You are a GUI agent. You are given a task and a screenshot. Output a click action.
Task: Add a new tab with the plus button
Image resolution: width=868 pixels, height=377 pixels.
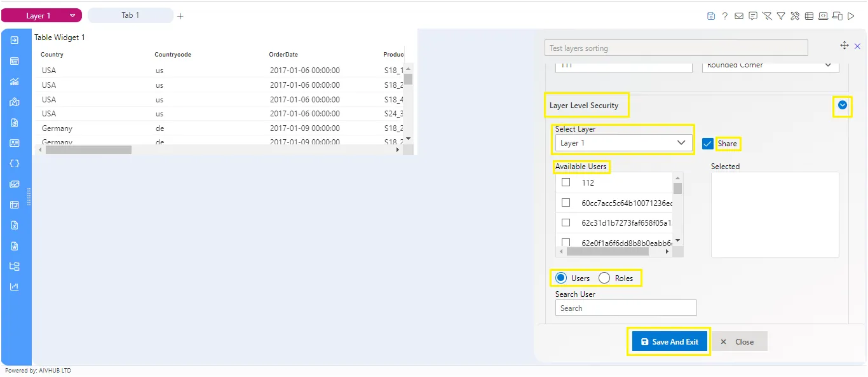[x=180, y=16]
